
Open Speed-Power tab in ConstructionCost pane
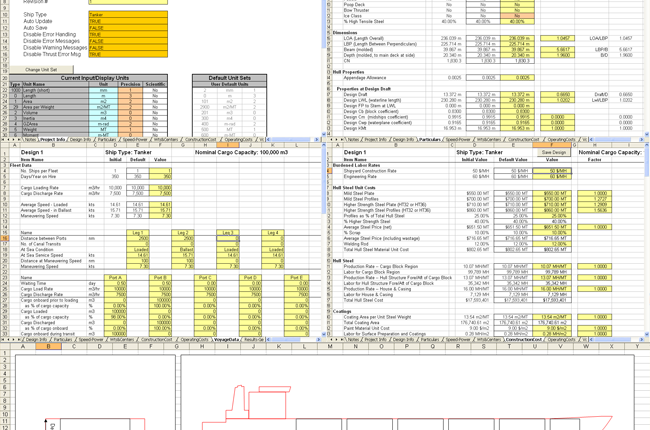(458, 339)
